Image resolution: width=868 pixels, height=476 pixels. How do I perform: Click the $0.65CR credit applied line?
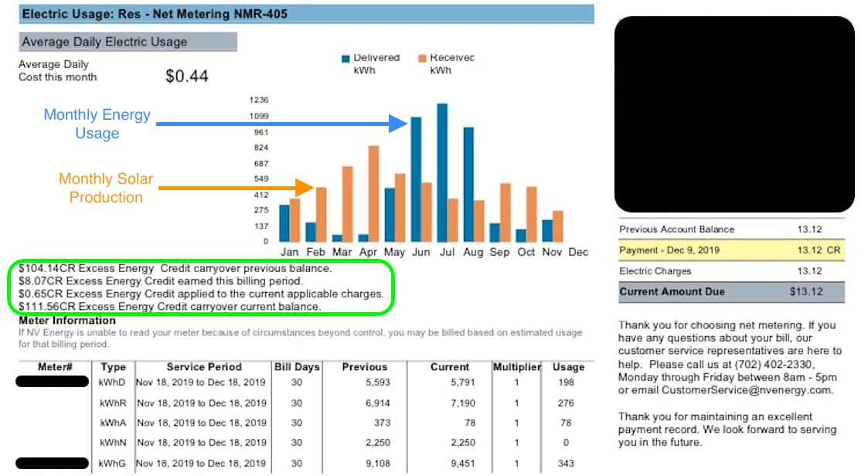pos(201,294)
